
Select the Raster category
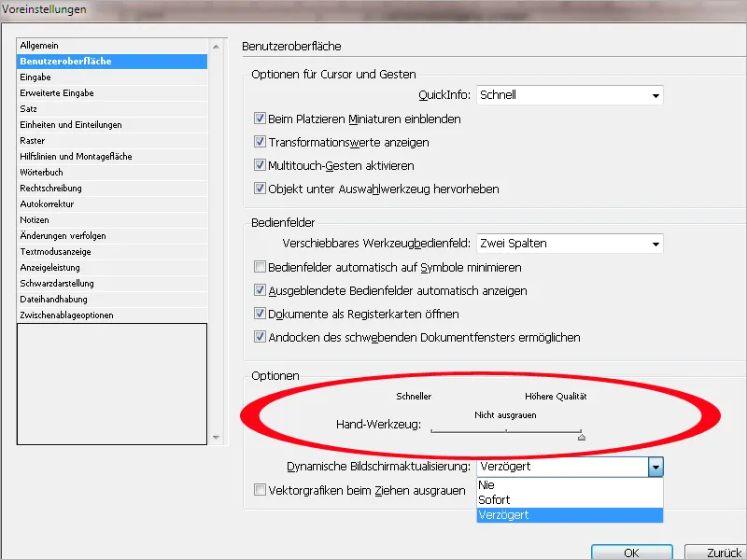click(x=112, y=141)
